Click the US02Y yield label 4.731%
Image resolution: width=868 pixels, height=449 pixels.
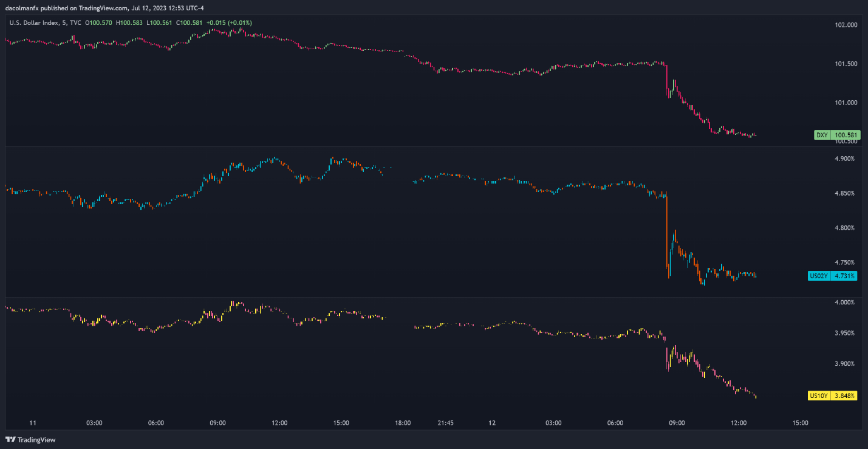pyautogui.click(x=844, y=276)
